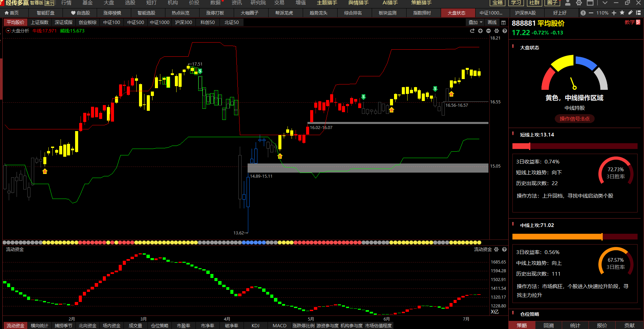Expand the 叠加 dropdown
The image size is (644, 329).
coord(476,22)
